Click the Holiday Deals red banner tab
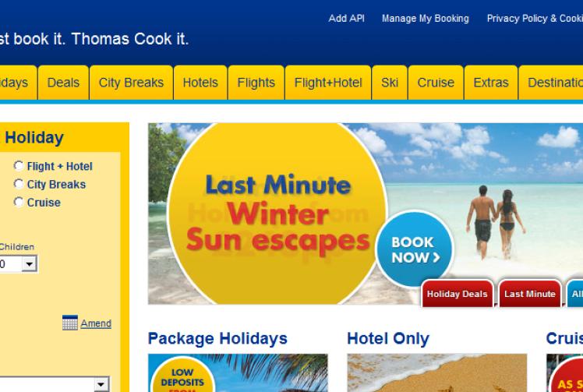 pyautogui.click(x=457, y=294)
